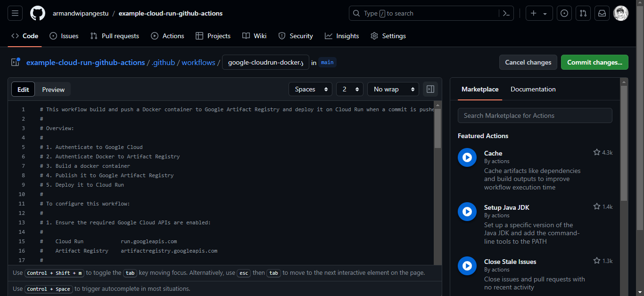
Task: Open the command palette icon in the search bar
Action: pyautogui.click(x=506, y=13)
